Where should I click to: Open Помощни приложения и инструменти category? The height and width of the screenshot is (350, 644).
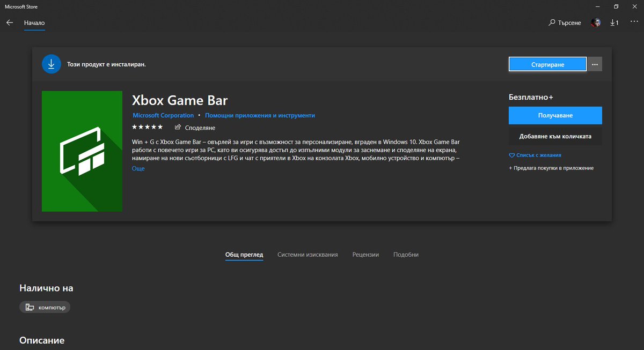pos(260,115)
